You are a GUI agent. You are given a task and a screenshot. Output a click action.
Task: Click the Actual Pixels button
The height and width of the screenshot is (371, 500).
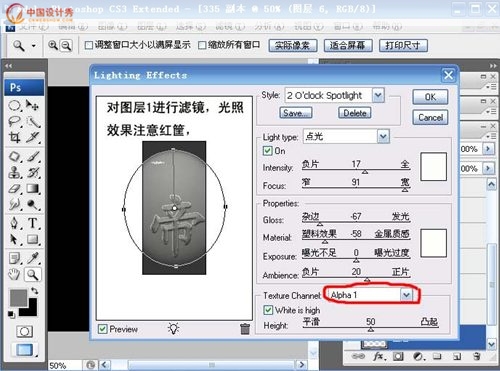coord(293,45)
